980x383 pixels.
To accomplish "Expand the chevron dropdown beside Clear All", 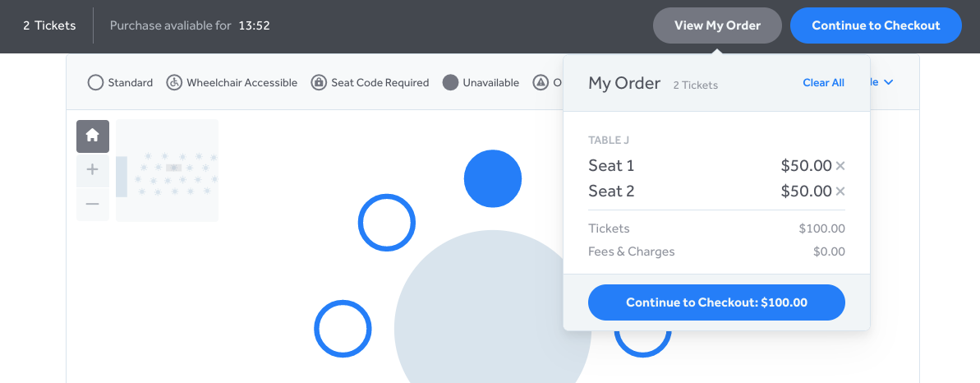I will [889, 83].
